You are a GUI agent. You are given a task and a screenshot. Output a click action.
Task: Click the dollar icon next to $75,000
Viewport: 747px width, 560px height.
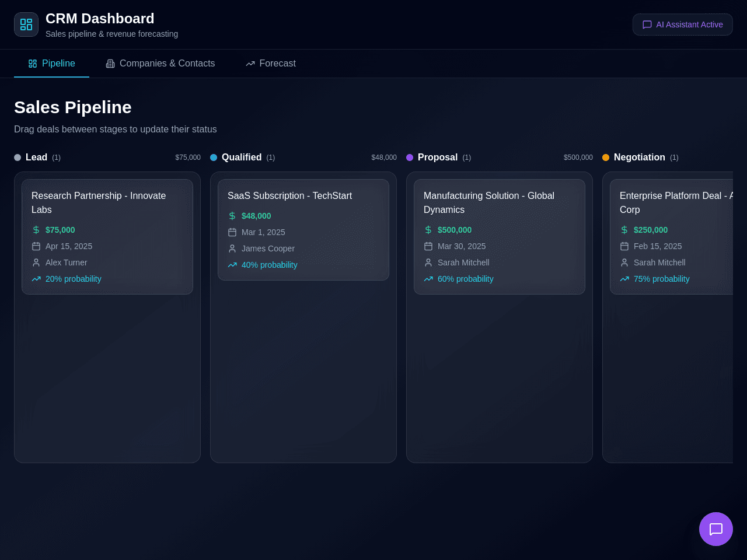(x=36, y=230)
